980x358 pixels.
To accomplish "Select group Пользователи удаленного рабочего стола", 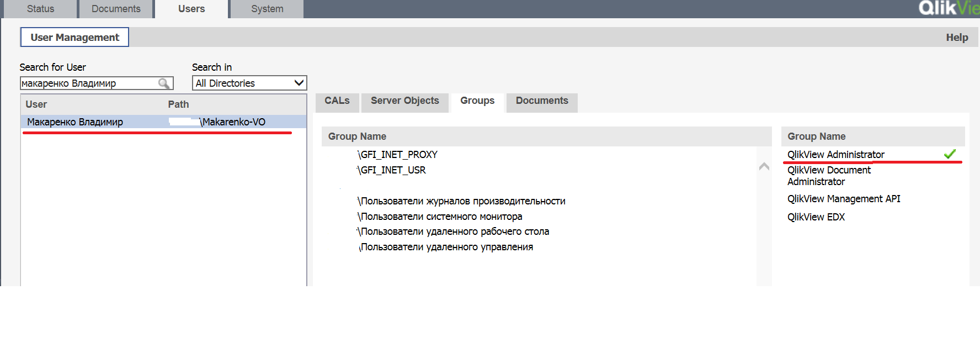I will tap(453, 231).
